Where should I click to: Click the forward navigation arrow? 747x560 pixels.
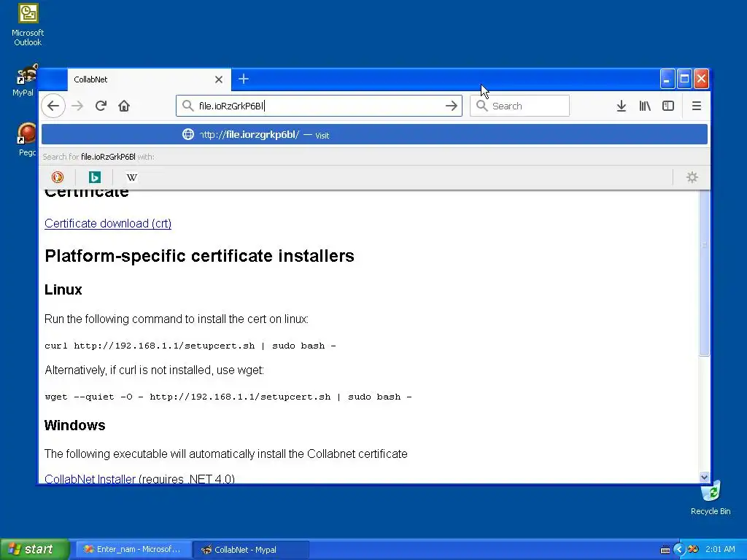point(77,106)
